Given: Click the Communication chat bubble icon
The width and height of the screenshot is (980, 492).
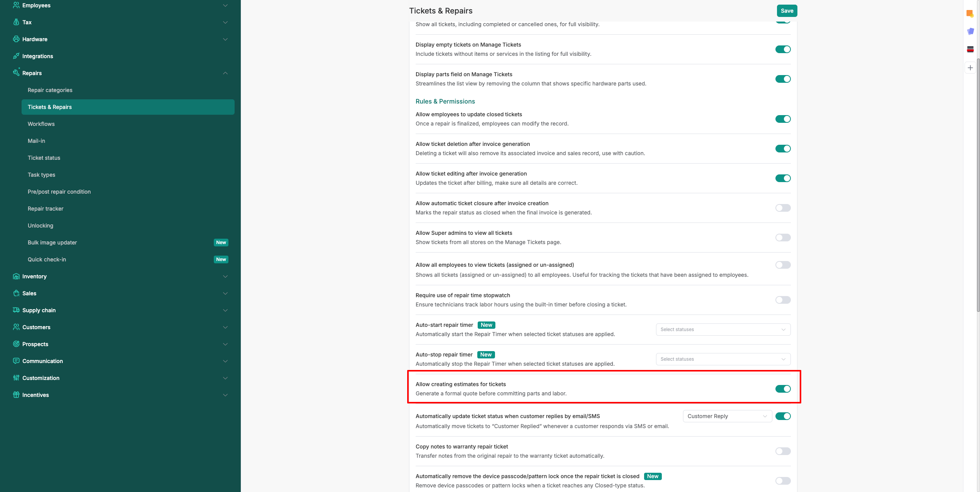Looking at the screenshot, I should tap(16, 361).
